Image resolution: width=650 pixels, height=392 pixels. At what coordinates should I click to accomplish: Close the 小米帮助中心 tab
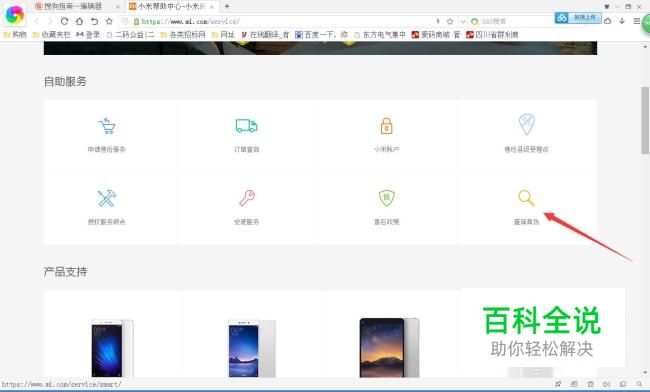211,7
